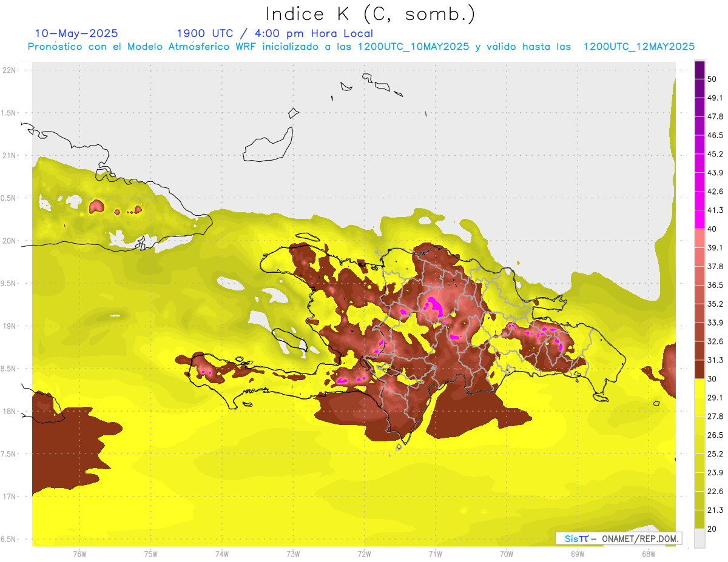This screenshot has height=562, width=728.
Task: Click the "50" color scale value
Action: (713, 79)
